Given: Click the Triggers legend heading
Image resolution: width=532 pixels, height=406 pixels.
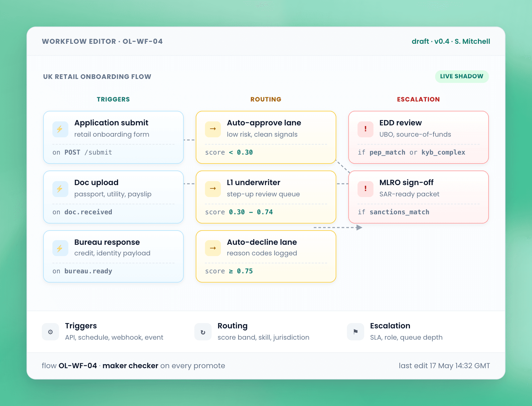Looking at the screenshot, I should (x=81, y=326).
